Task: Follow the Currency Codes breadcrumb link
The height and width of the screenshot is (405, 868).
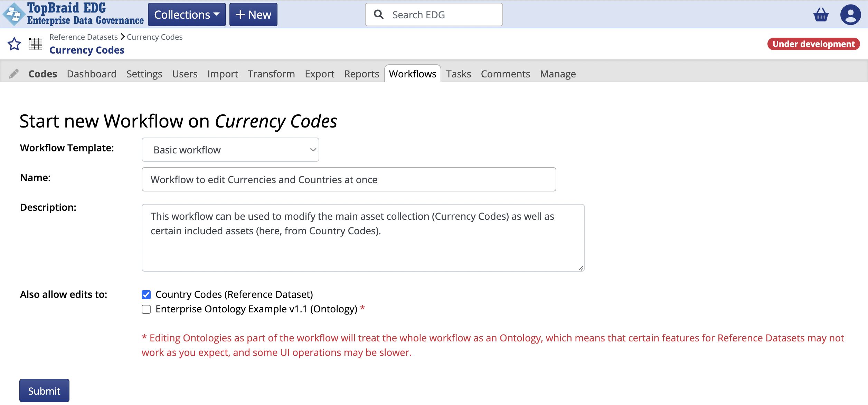Action: [x=154, y=37]
